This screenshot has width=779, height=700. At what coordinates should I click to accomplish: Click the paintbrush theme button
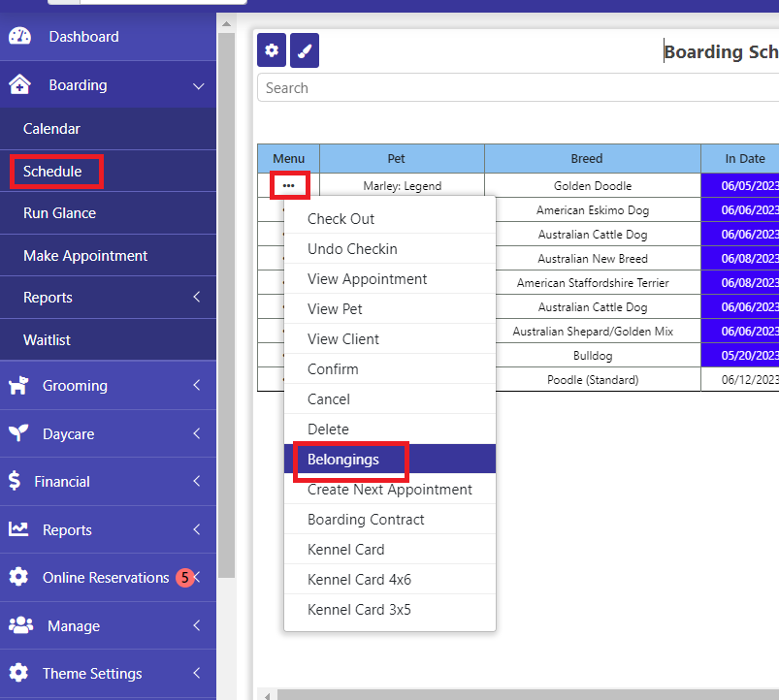pos(305,50)
